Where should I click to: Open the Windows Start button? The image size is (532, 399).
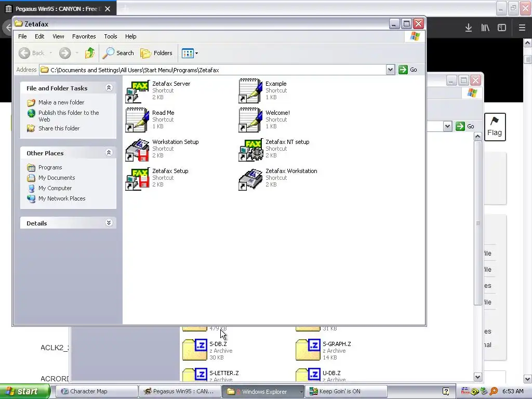(x=25, y=391)
